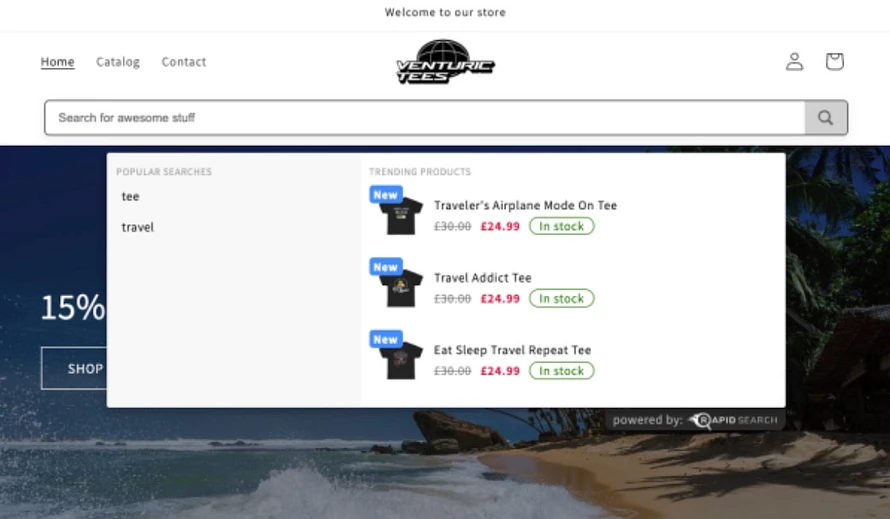The width and height of the screenshot is (890, 519).
Task: Open Traveler's Airplane Mode On Tee
Action: pyautogui.click(x=525, y=205)
